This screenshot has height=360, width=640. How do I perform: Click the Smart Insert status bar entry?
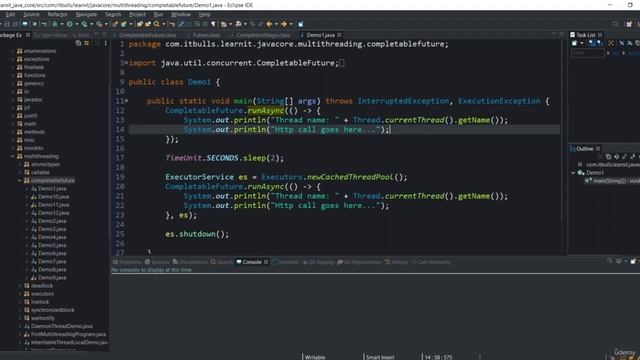pyautogui.click(x=380, y=357)
